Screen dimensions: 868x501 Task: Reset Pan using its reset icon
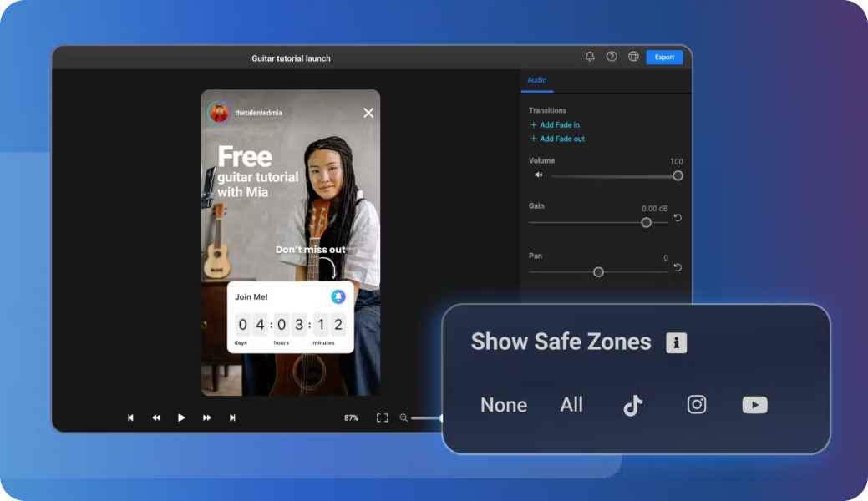677,267
